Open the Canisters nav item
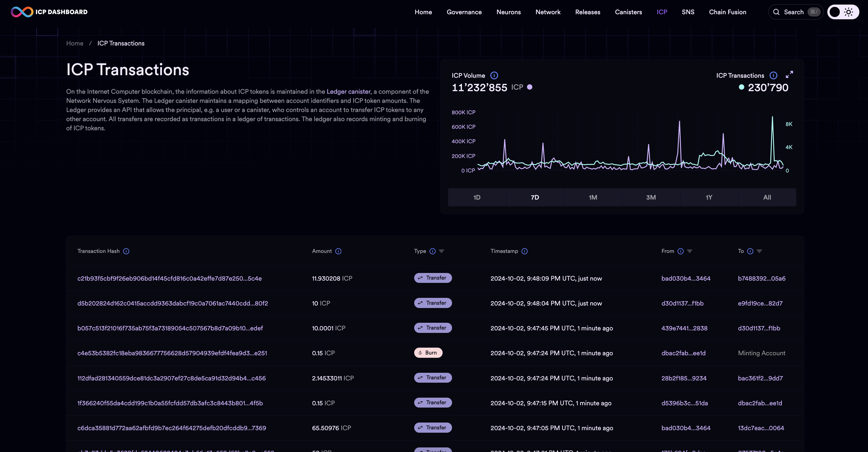This screenshot has height=452, width=868. click(x=628, y=12)
